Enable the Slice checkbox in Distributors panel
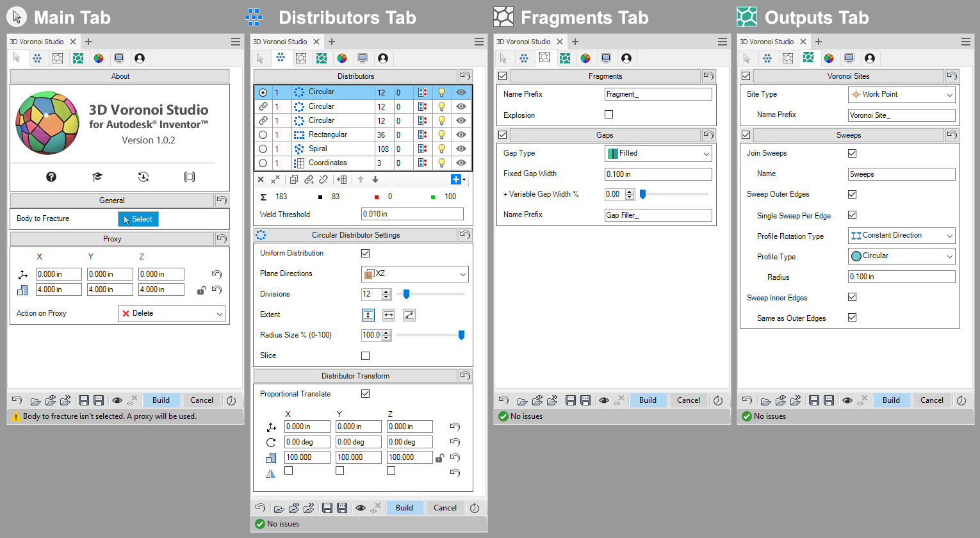 [366, 355]
